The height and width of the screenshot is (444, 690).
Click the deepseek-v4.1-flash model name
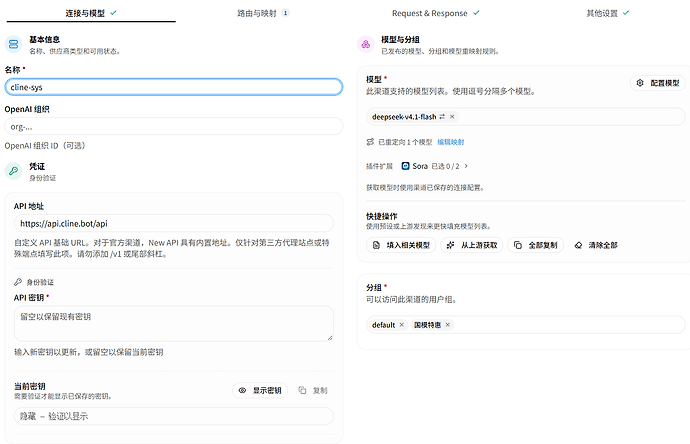click(x=404, y=117)
